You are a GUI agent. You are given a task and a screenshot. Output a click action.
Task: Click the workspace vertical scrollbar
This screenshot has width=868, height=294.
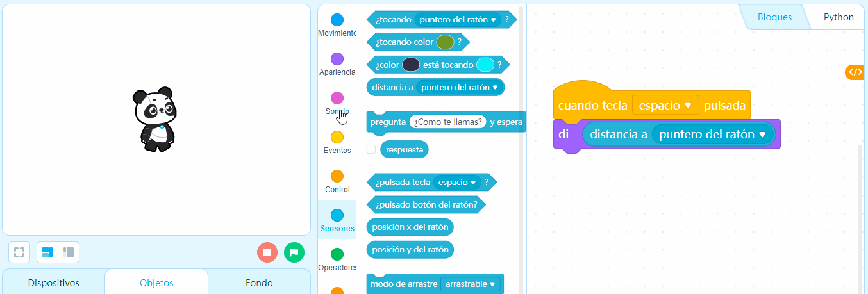point(862,218)
